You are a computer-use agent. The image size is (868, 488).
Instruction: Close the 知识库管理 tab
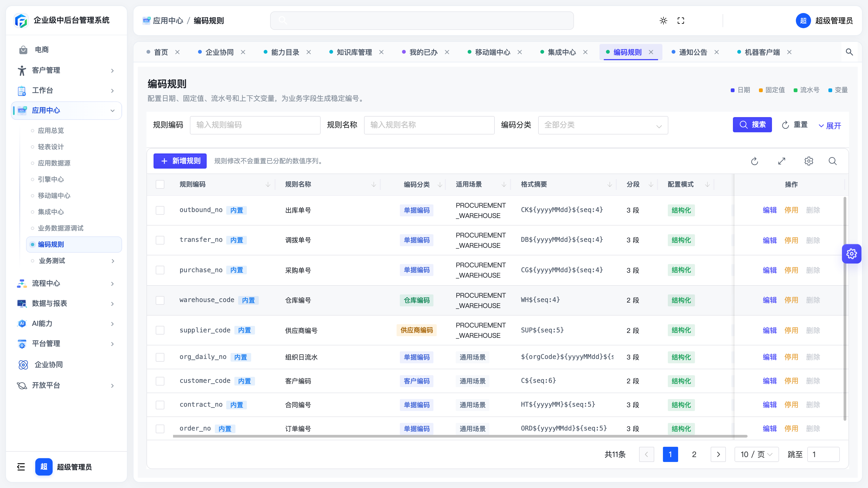point(381,52)
